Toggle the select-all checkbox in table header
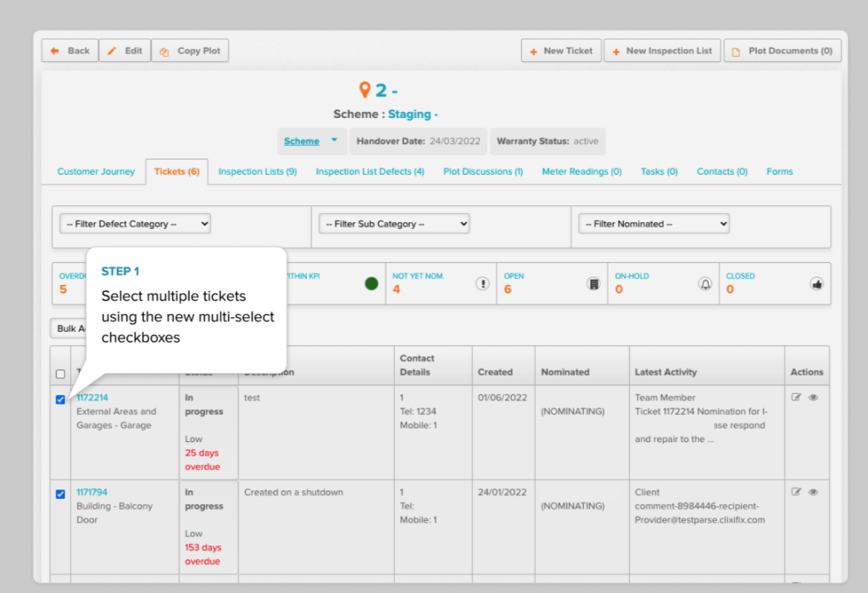Image resolution: width=868 pixels, height=593 pixels. coord(60,373)
